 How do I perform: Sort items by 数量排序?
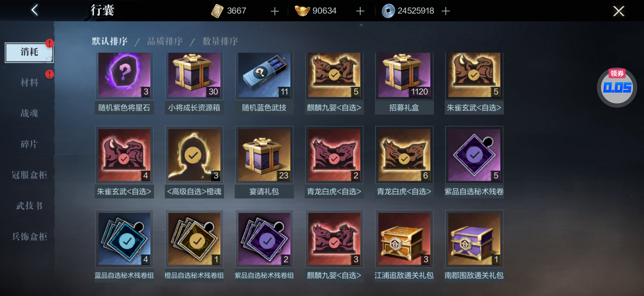220,41
